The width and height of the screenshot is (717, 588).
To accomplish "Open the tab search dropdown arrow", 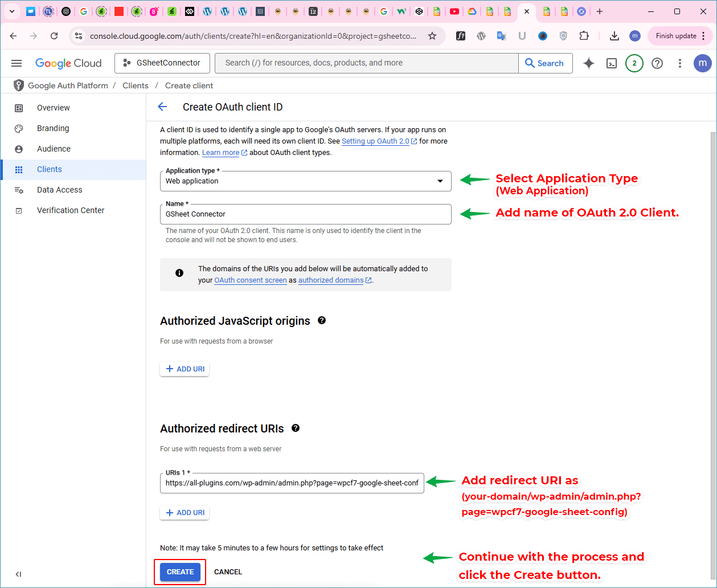I will click(11, 11).
